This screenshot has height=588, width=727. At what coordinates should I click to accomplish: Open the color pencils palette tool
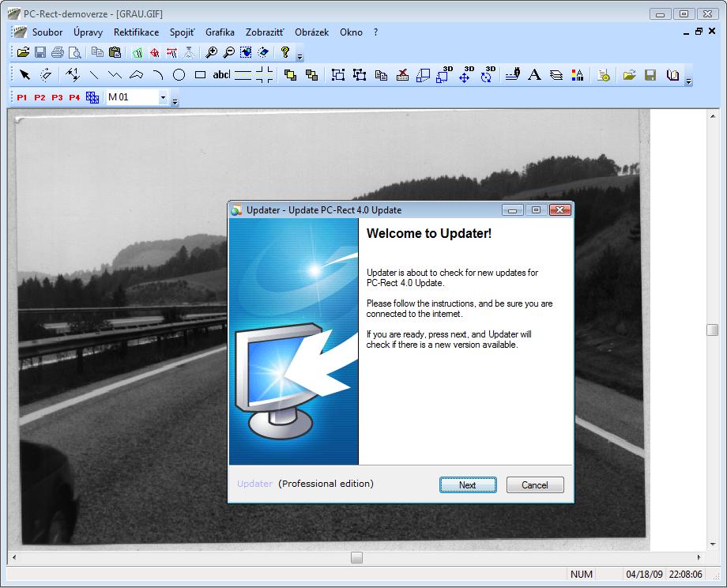(577, 74)
